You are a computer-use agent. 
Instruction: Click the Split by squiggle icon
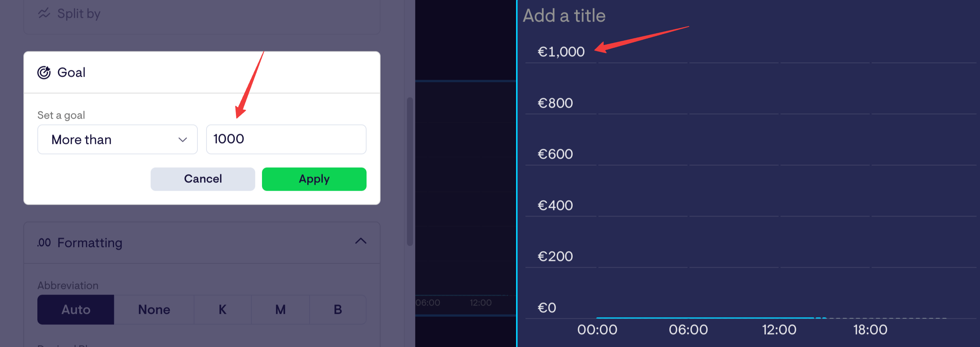click(x=44, y=13)
